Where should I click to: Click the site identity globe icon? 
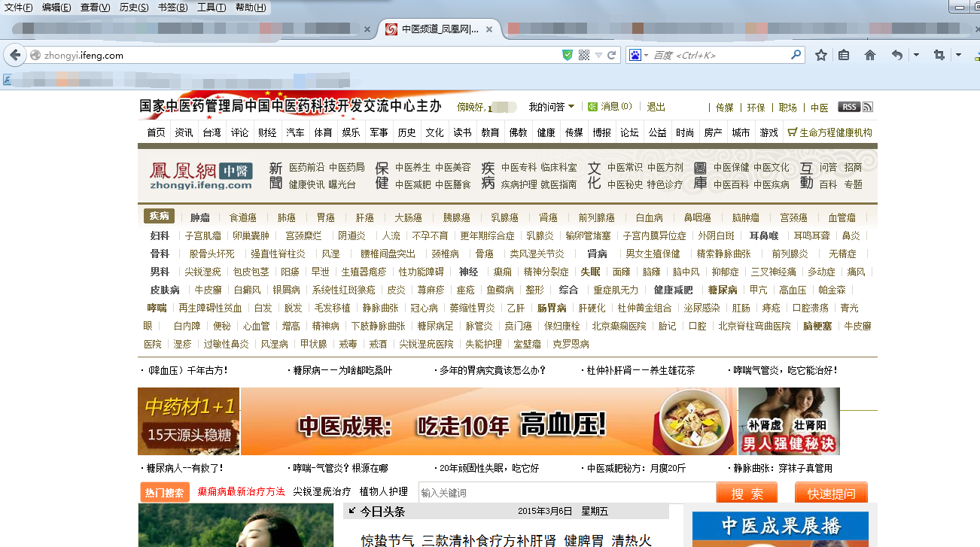[35, 55]
